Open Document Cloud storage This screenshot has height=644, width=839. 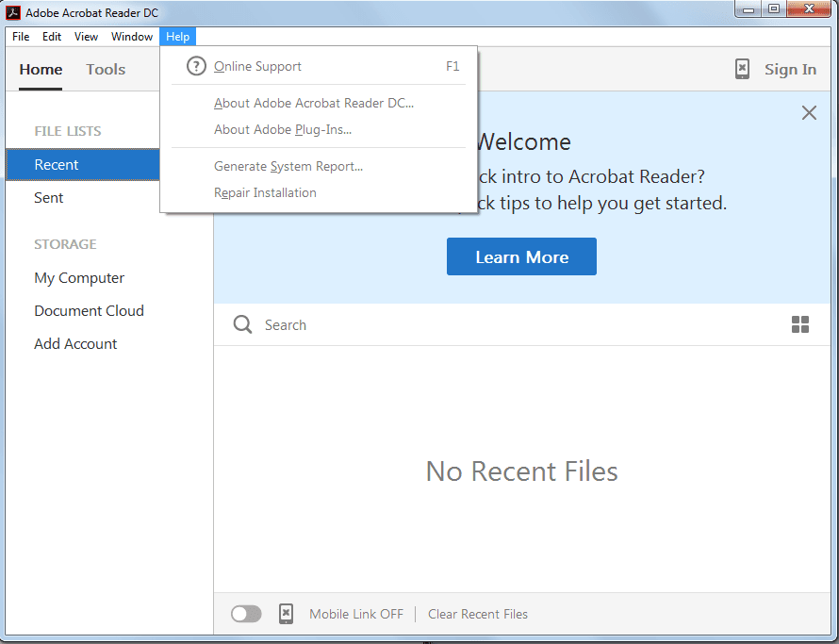89,311
